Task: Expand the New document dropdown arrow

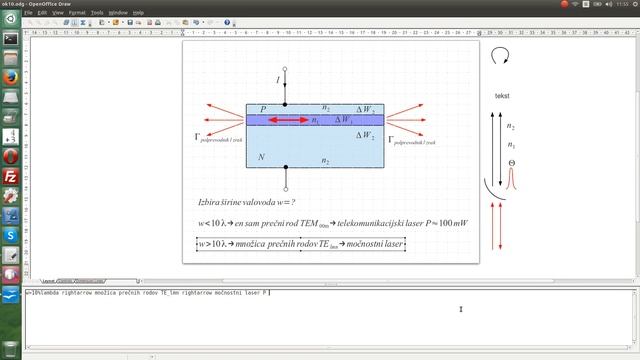Action: click(109, 22)
